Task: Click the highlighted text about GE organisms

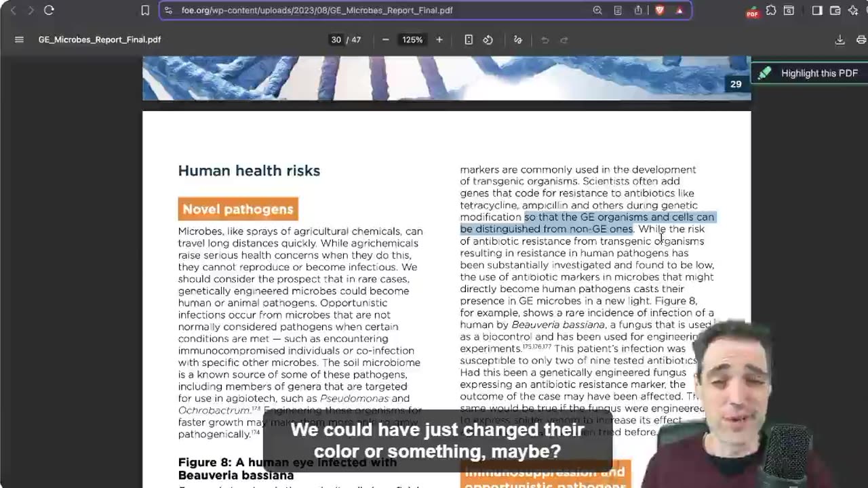Action: pyautogui.click(x=587, y=223)
